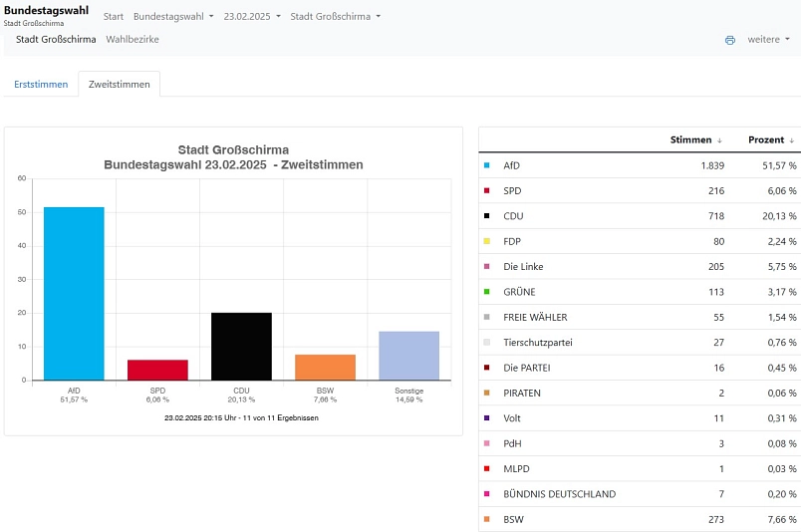Select the Zweitstimmen tab
The width and height of the screenshot is (801, 532).
tap(119, 85)
